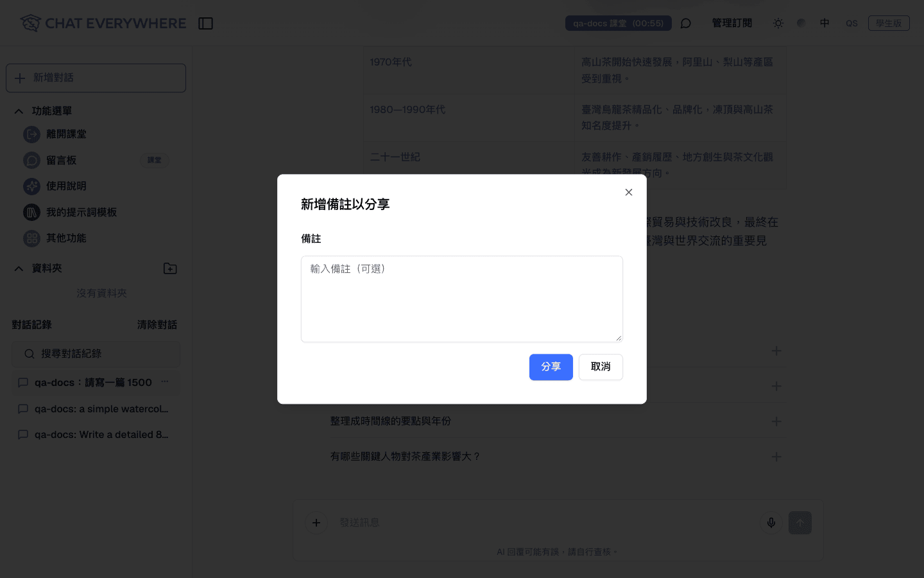Click the 1980—1990年代 table cell
This screenshot has width=924, height=578.
click(469, 118)
